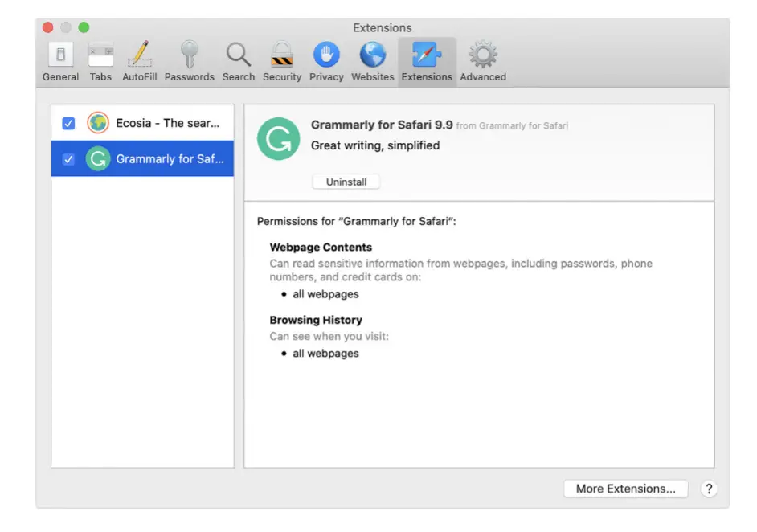
Task: Open the Tabs preferences pane
Action: (x=100, y=62)
